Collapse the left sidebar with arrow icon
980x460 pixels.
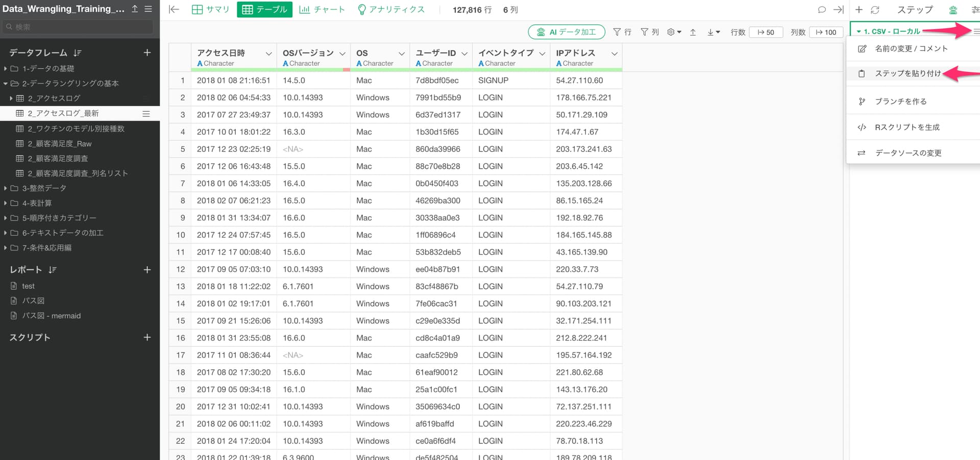(174, 10)
